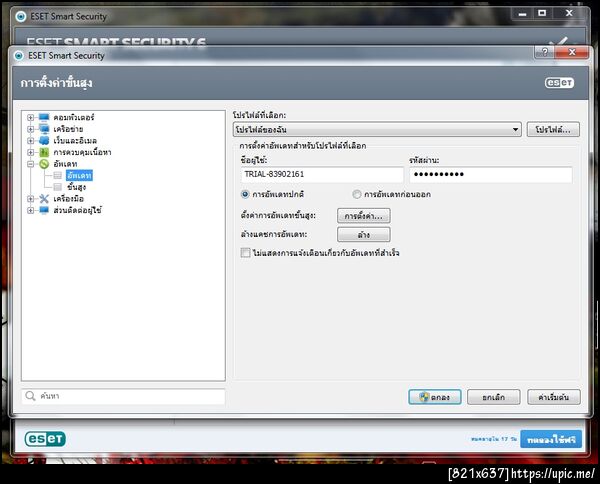Click the ESET logo in main window footer
This screenshot has height=484, width=600.
click(45, 439)
